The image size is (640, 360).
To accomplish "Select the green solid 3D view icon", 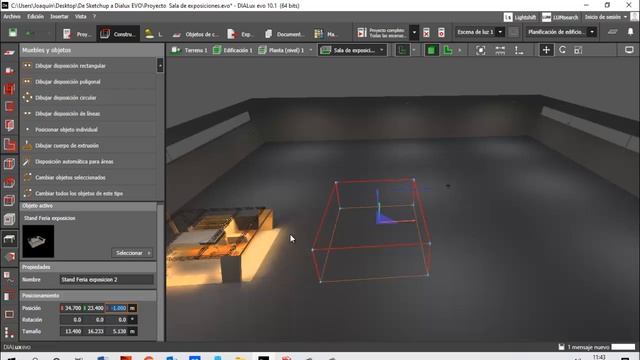I will (x=431, y=50).
